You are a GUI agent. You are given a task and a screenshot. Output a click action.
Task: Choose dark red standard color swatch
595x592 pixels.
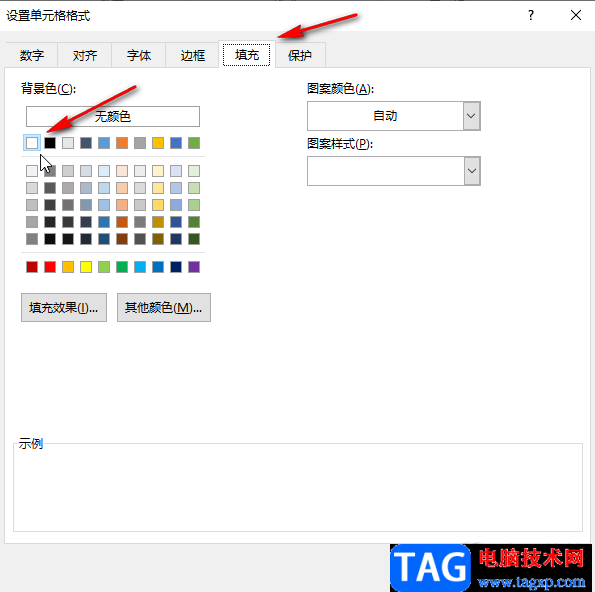pyautogui.click(x=32, y=267)
